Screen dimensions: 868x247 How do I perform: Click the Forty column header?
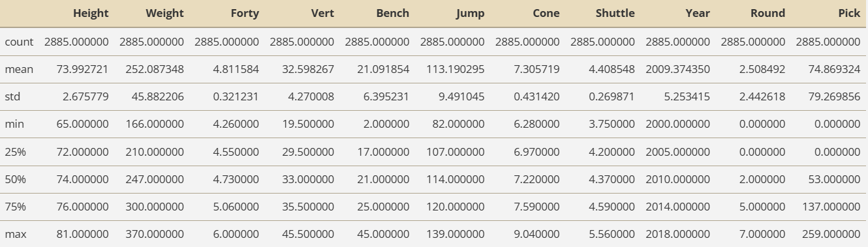(245, 13)
